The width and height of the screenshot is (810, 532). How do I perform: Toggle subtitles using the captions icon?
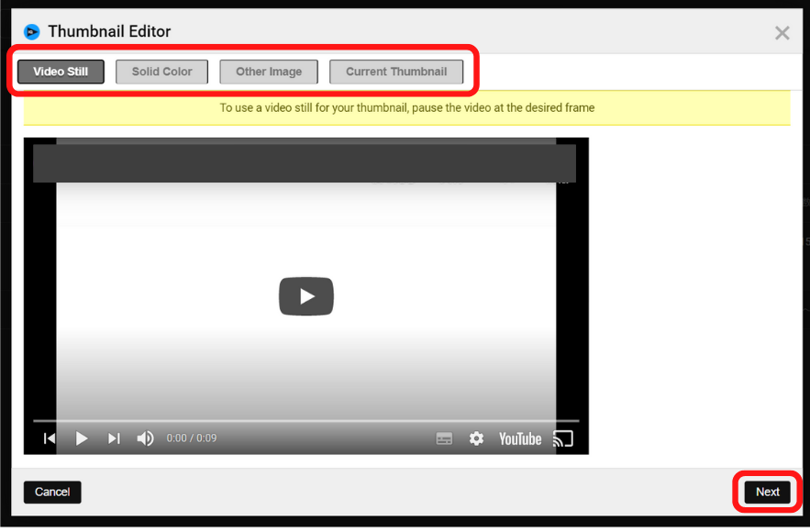444,439
